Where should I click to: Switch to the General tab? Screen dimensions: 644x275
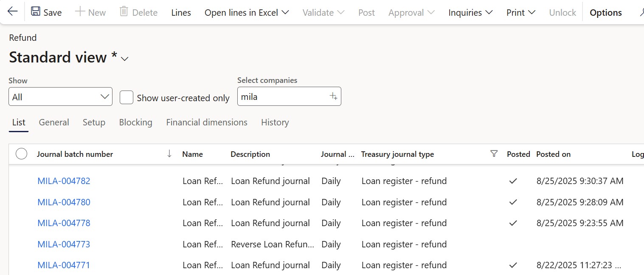click(x=53, y=122)
